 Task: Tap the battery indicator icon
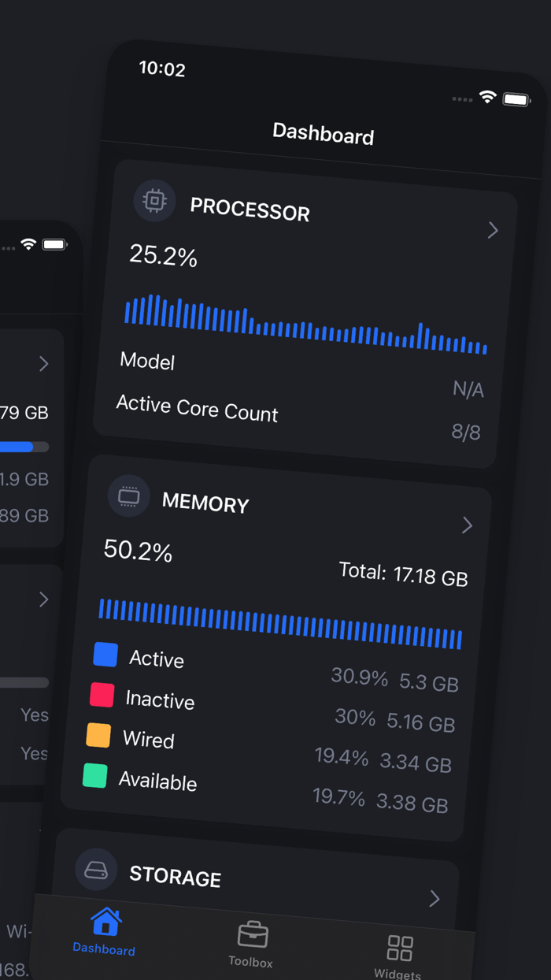[517, 100]
